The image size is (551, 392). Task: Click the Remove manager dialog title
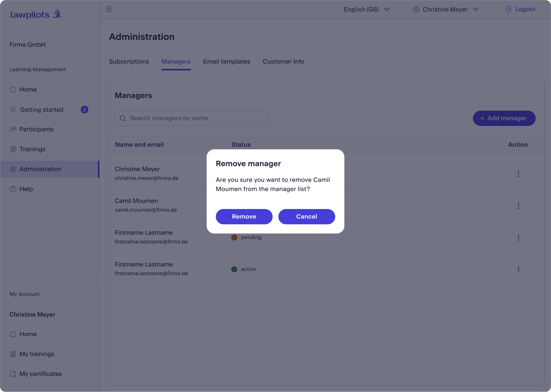click(x=248, y=164)
